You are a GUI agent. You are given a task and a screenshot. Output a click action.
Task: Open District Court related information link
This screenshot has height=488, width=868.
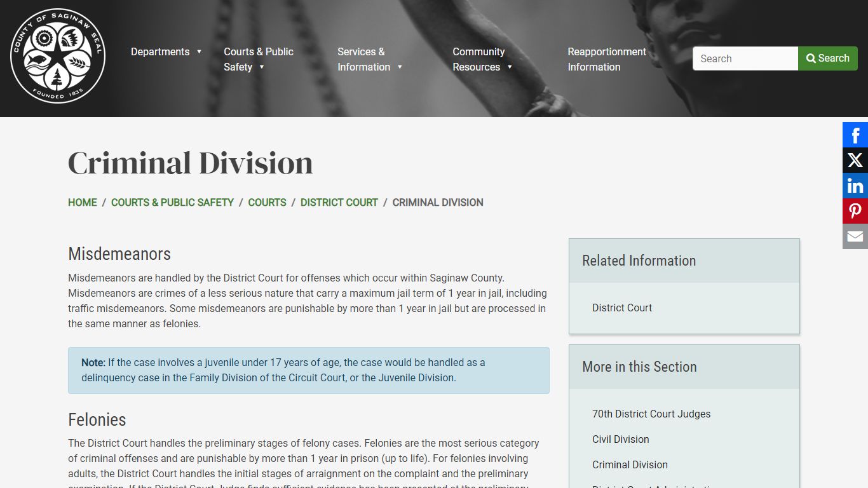(x=622, y=308)
